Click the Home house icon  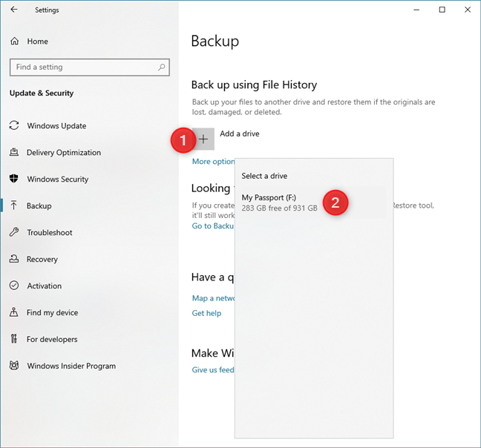pyautogui.click(x=14, y=41)
